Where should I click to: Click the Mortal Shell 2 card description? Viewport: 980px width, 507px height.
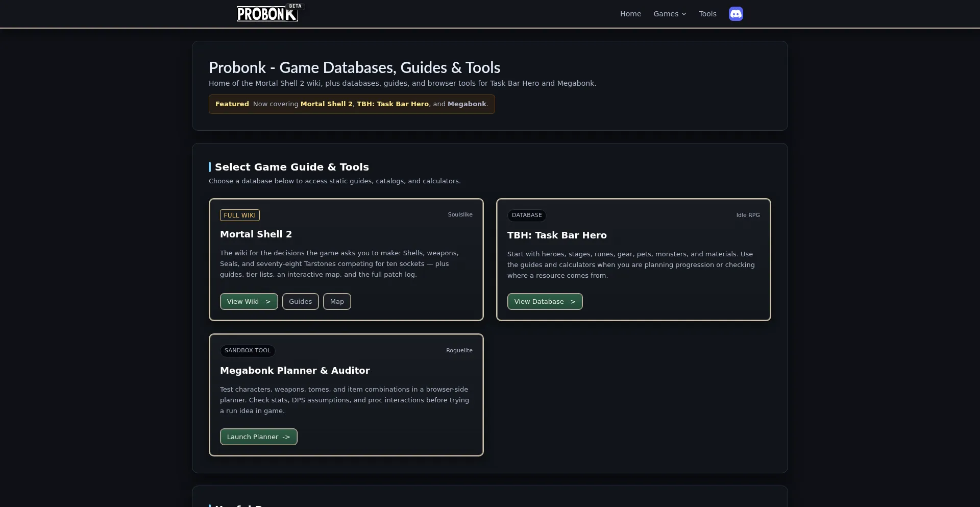pyautogui.click(x=339, y=263)
